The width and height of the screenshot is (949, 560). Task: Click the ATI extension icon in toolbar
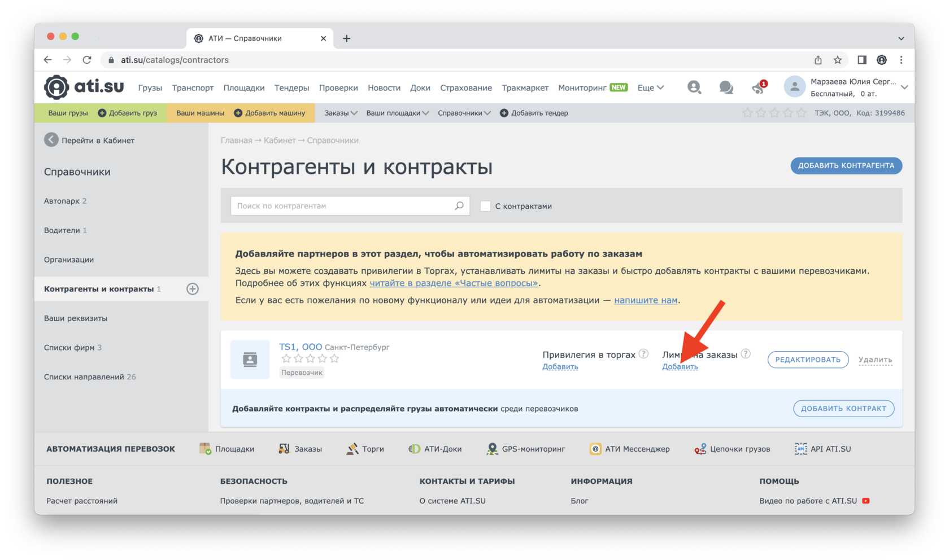[x=881, y=60]
